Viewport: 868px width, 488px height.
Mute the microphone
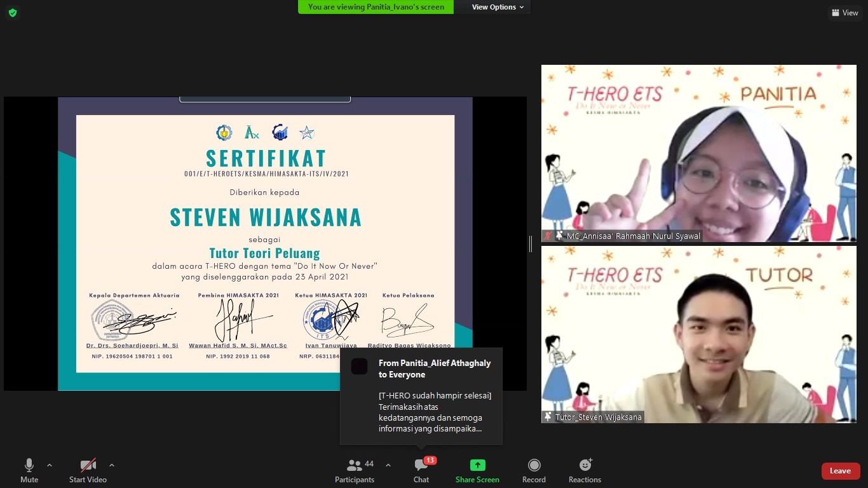coord(29,471)
